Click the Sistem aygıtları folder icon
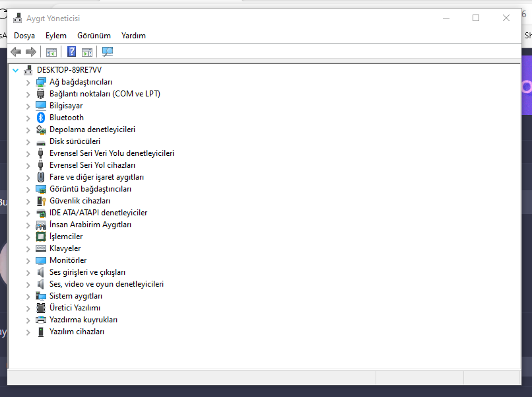 [41, 296]
